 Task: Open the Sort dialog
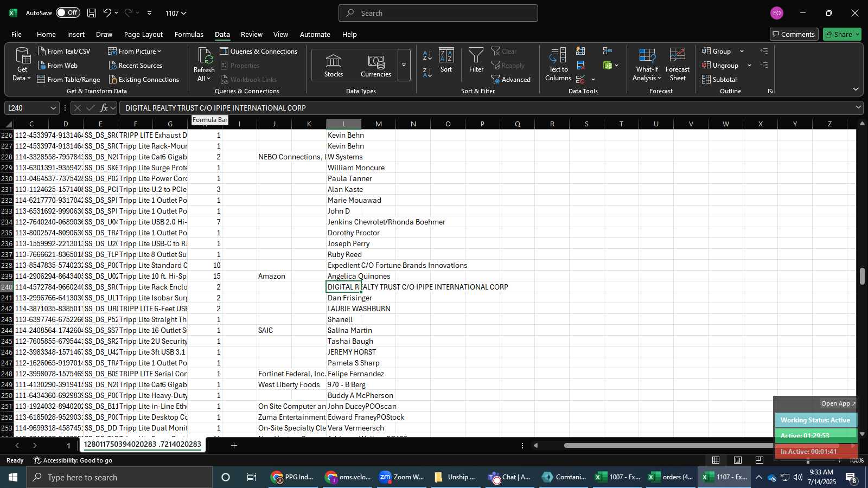(x=446, y=60)
